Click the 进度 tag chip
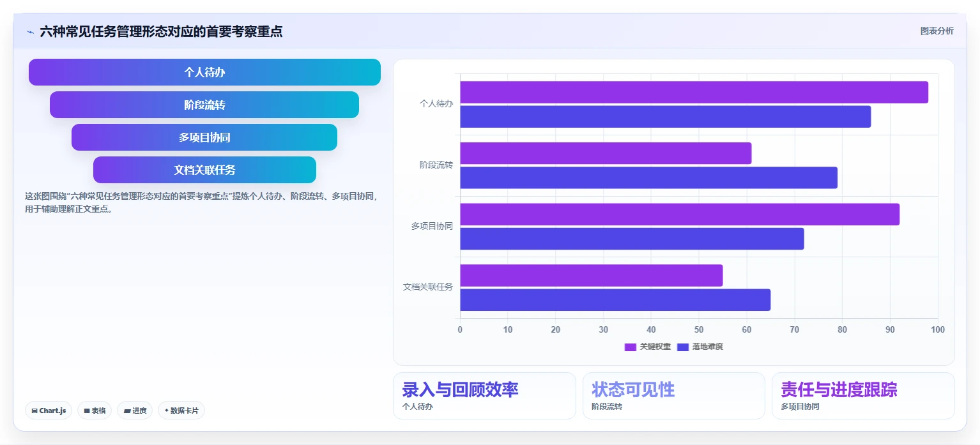 [x=135, y=411]
